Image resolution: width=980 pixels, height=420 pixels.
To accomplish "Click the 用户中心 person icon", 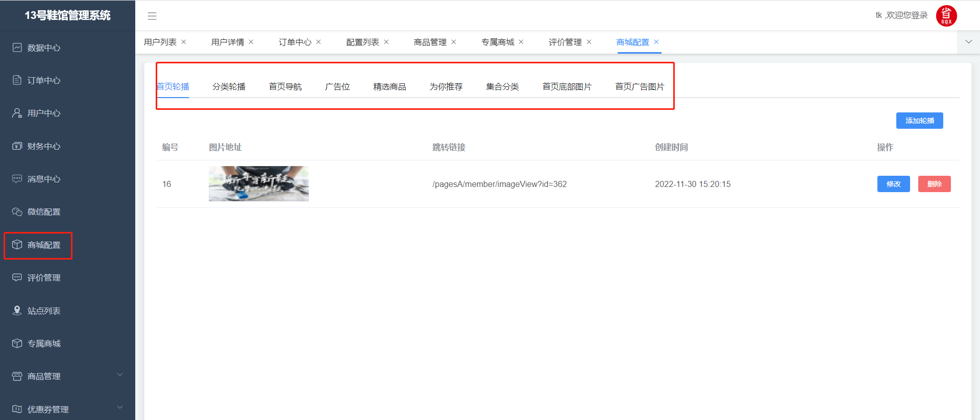I will (x=17, y=113).
